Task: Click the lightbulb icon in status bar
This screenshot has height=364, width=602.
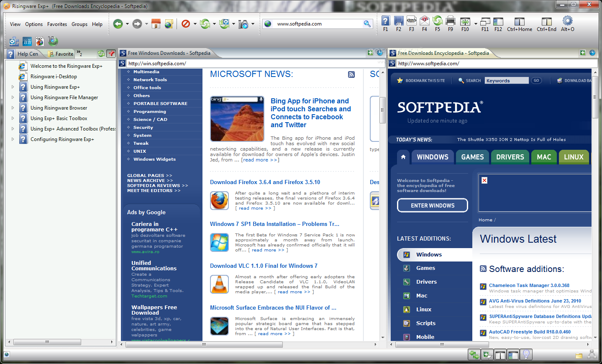Action: [x=526, y=355]
